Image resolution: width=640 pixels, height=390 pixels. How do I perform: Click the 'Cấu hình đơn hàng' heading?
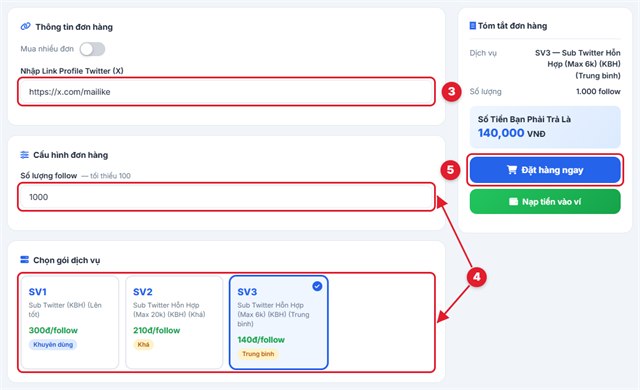click(71, 155)
